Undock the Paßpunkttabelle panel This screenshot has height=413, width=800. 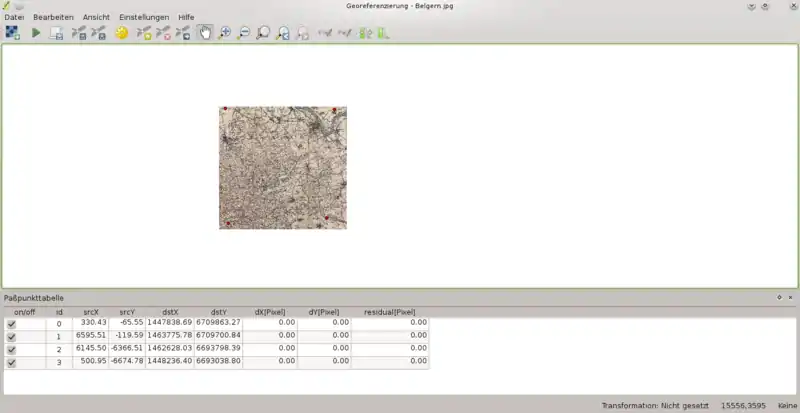pos(779,298)
